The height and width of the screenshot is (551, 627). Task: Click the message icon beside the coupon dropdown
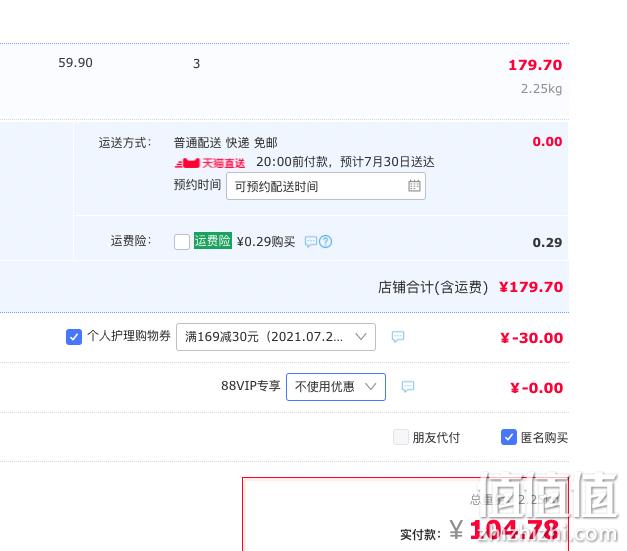click(x=398, y=337)
